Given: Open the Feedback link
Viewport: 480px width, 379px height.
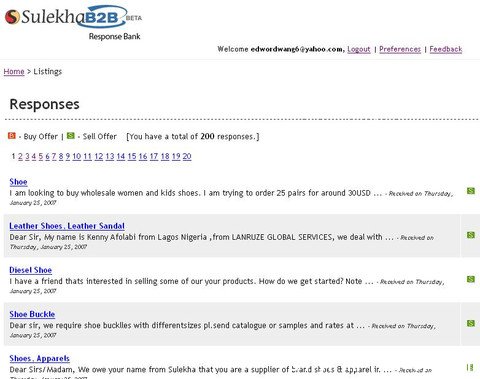Looking at the screenshot, I should click(446, 49).
